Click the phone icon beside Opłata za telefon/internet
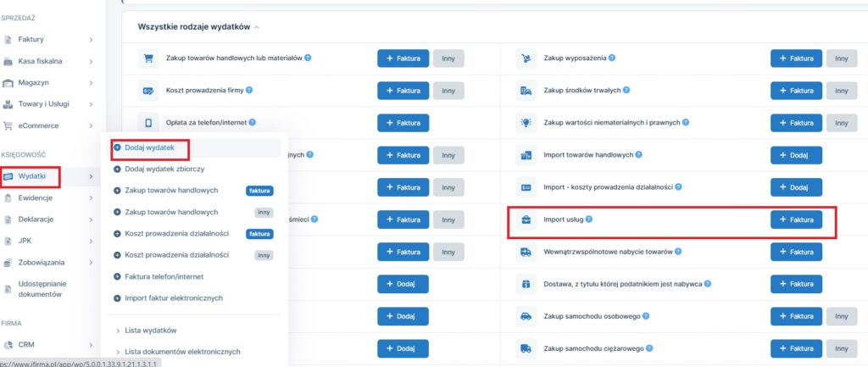This screenshot has width=868, height=367. (148, 122)
